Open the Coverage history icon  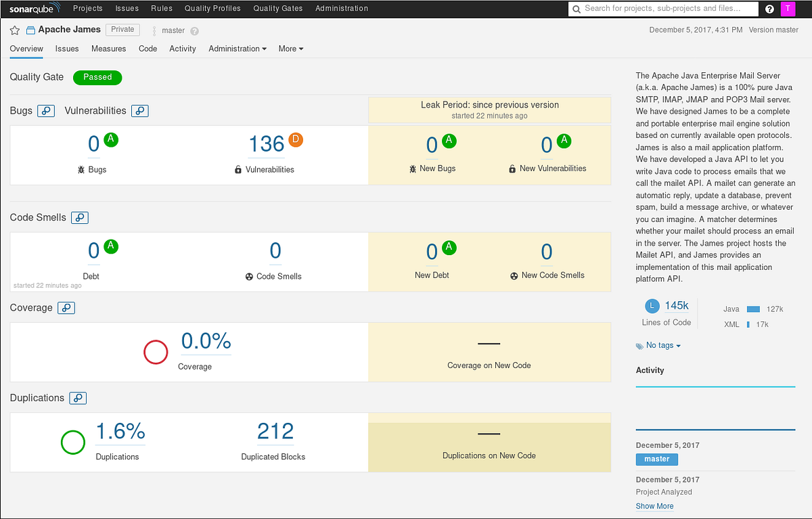coord(66,307)
